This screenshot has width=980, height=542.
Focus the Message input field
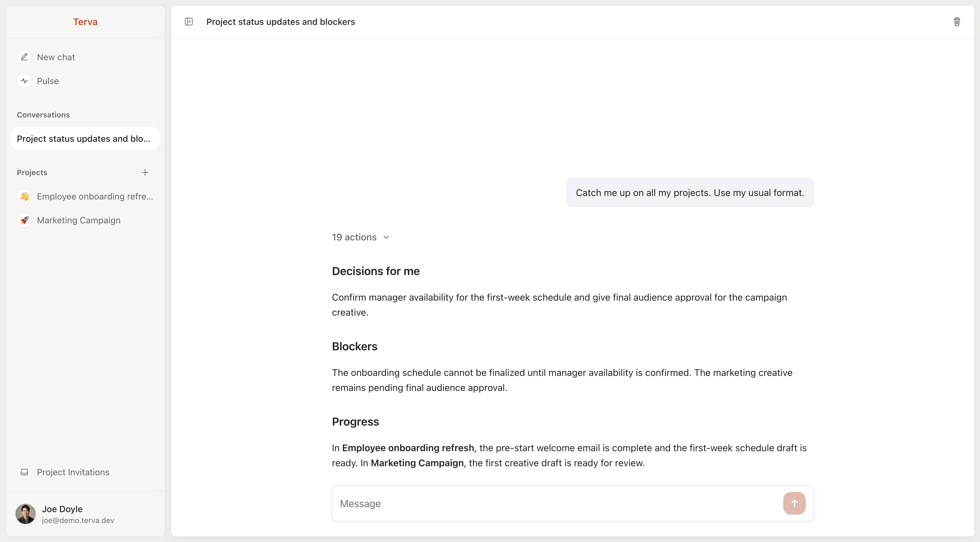(x=557, y=503)
